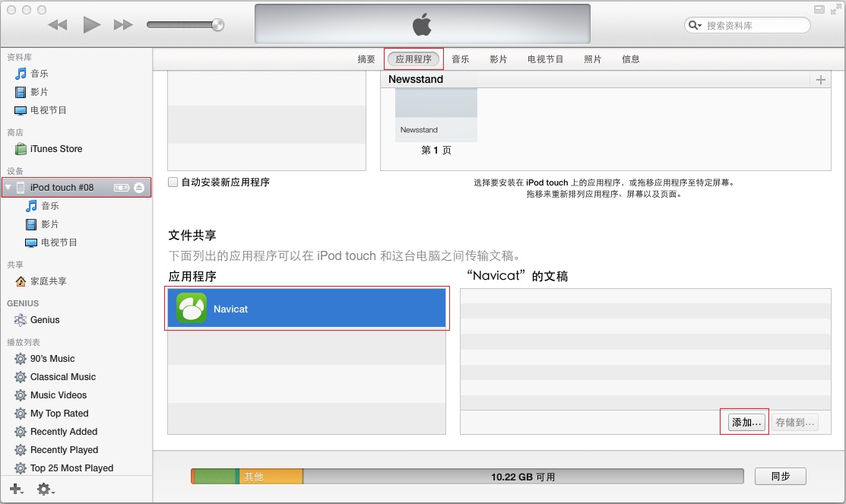Click the device battery indicator icon

tap(122, 187)
